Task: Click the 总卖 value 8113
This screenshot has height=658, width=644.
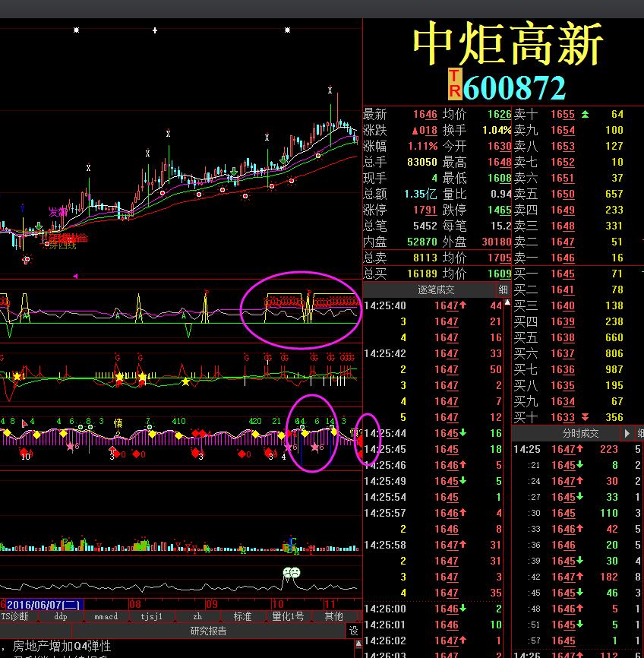Action: (425, 258)
